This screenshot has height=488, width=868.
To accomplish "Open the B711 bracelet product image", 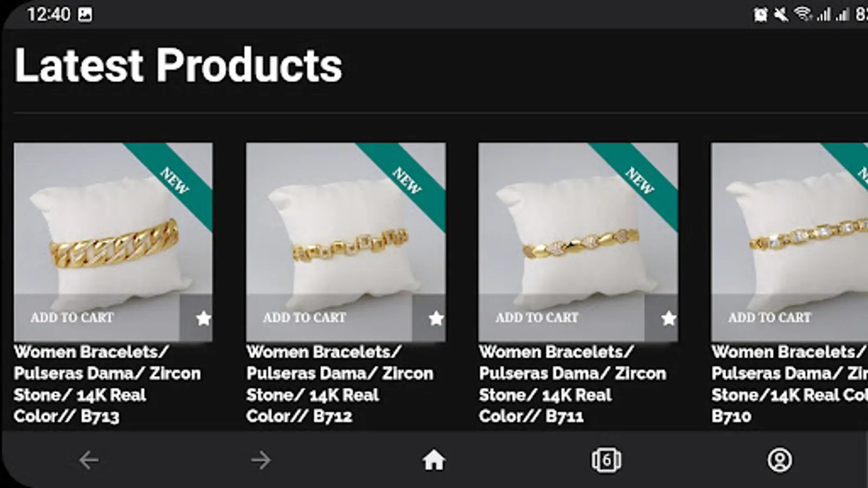I will pos(578,228).
